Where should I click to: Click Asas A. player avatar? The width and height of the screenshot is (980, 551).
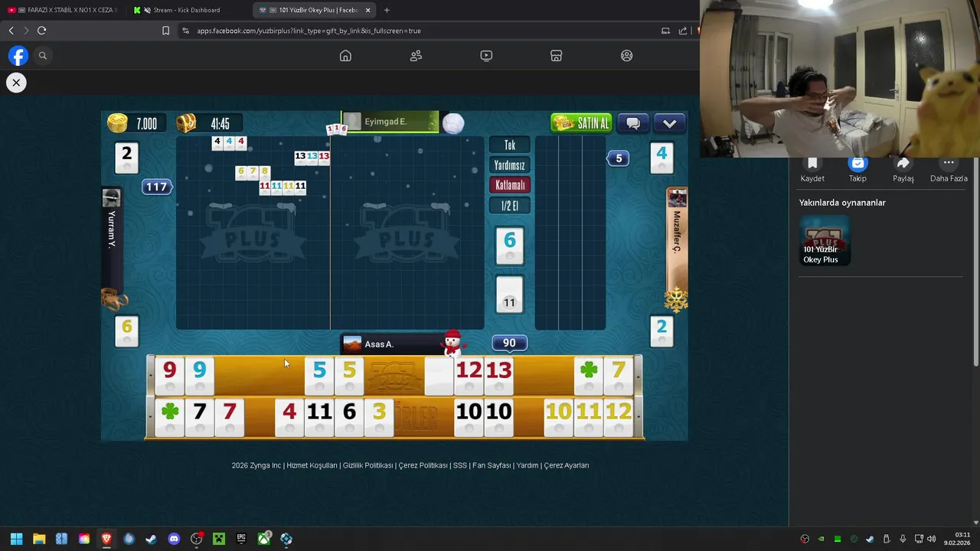coord(352,344)
